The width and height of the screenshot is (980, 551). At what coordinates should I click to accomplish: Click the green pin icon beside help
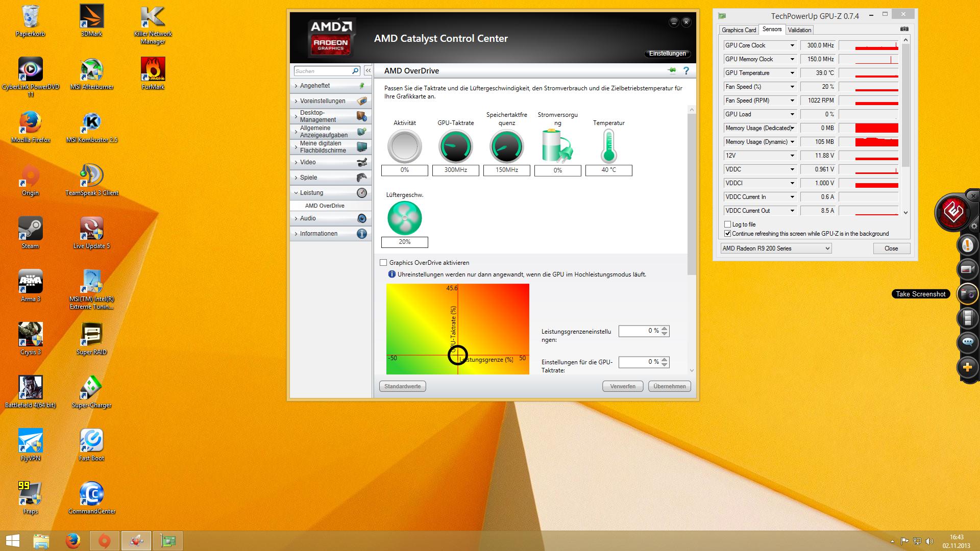tap(672, 70)
